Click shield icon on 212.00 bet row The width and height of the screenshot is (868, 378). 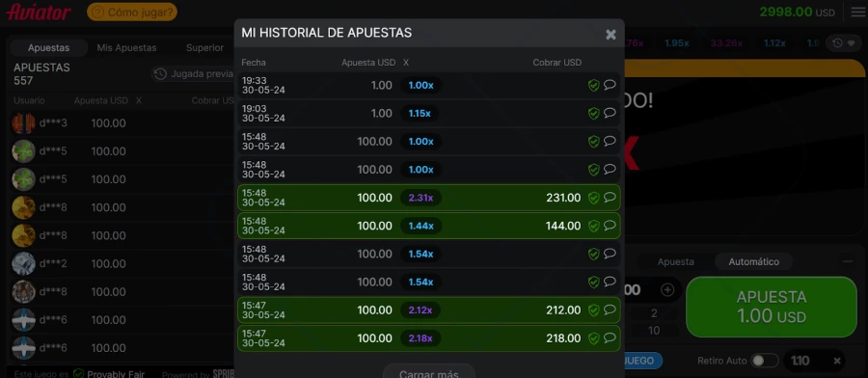click(x=593, y=310)
